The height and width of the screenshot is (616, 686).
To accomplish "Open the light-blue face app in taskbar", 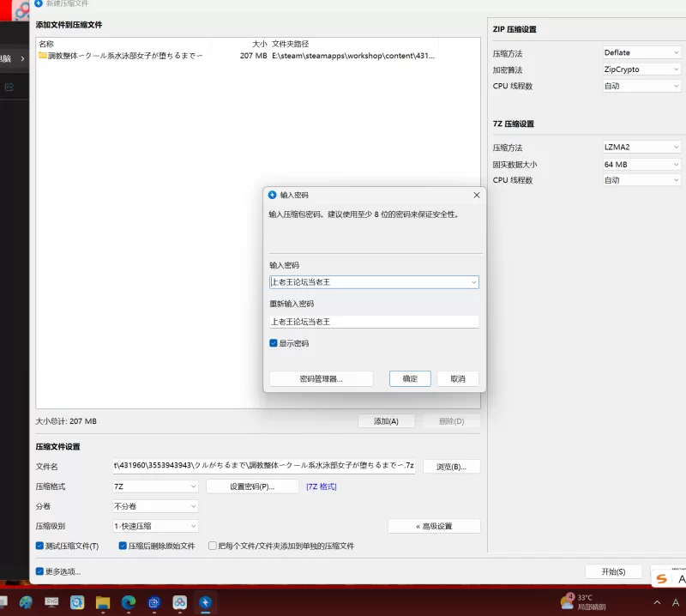I will [77, 602].
